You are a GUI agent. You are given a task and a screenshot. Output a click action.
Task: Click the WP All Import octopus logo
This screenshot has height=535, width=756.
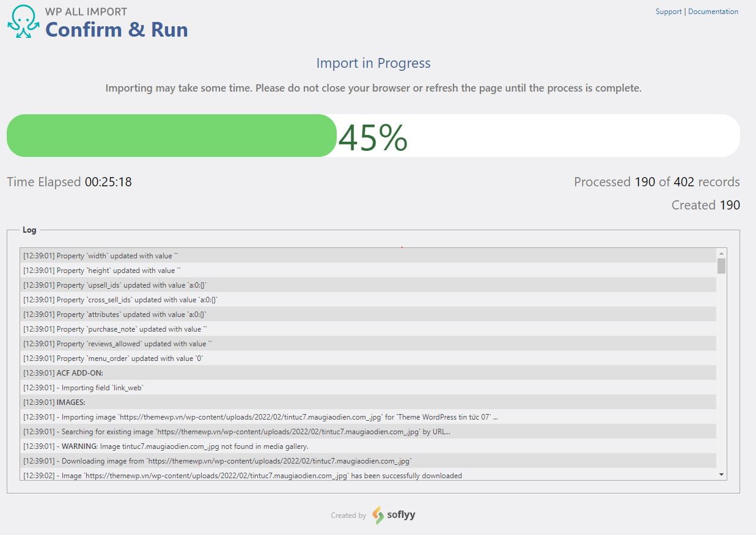(23, 22)
